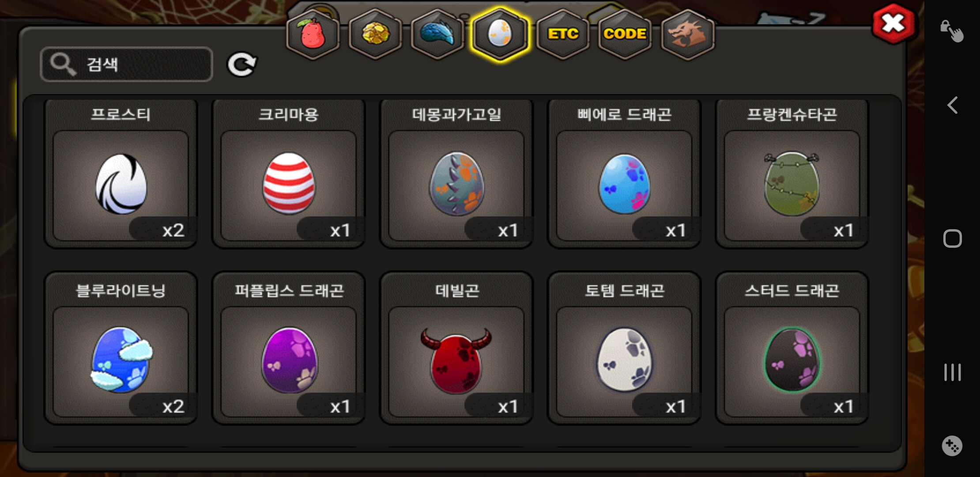This screenshot has width=980, height=477.
Task: Open the Android recent apps button
Action: pyautogui.click(x=952, y=372)
